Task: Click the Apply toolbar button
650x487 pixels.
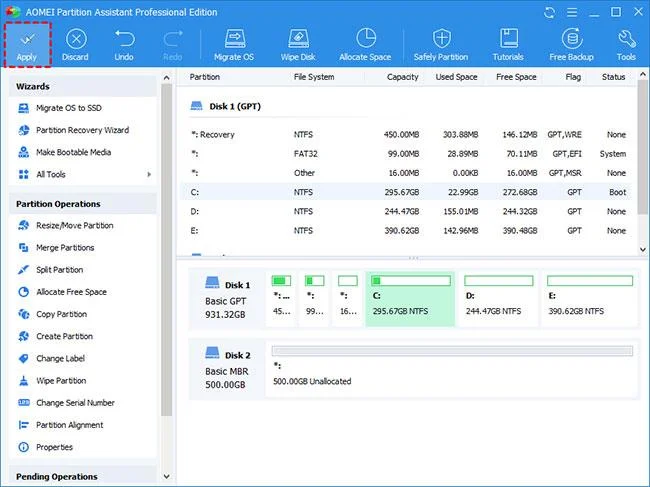Action: (27, 44)
